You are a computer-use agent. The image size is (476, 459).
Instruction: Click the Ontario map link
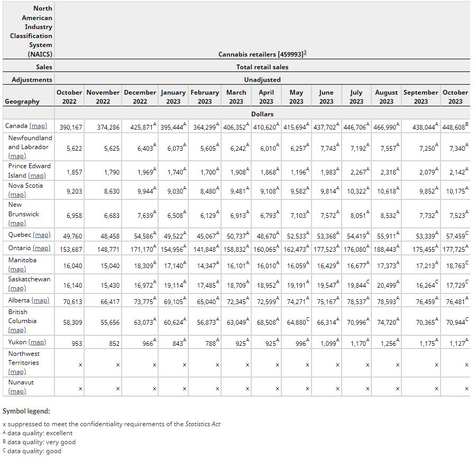(42, 248)
